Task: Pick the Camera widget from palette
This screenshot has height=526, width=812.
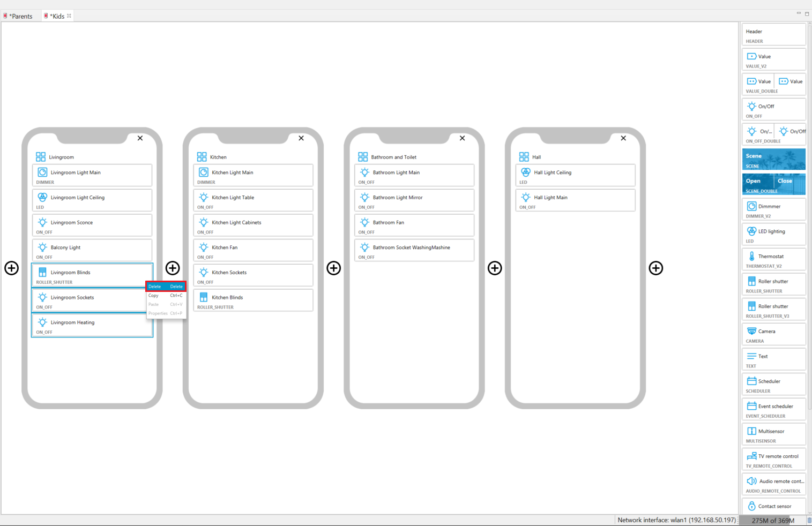Action: click(773, 334)
